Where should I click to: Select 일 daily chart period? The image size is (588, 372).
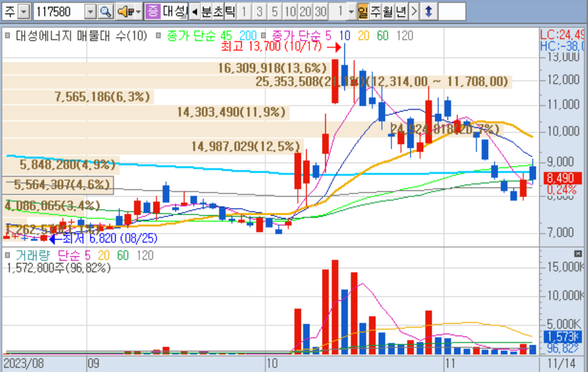[363, 12]
